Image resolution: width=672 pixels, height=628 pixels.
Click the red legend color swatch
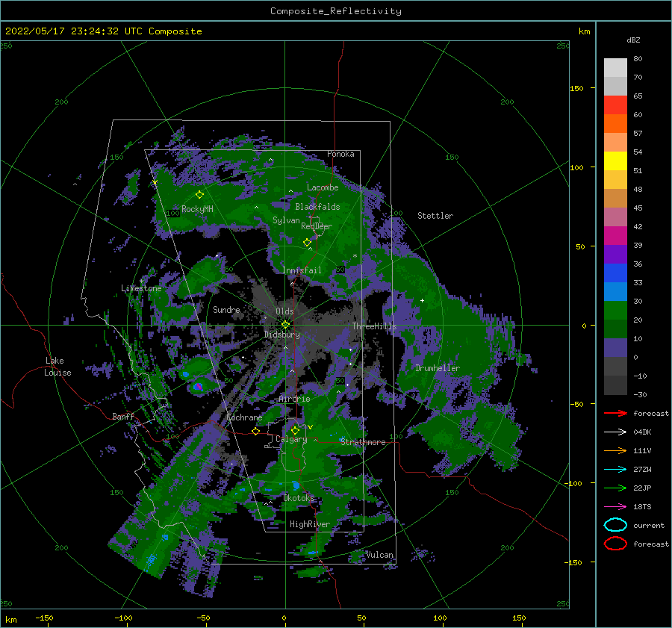click(615, 105)
